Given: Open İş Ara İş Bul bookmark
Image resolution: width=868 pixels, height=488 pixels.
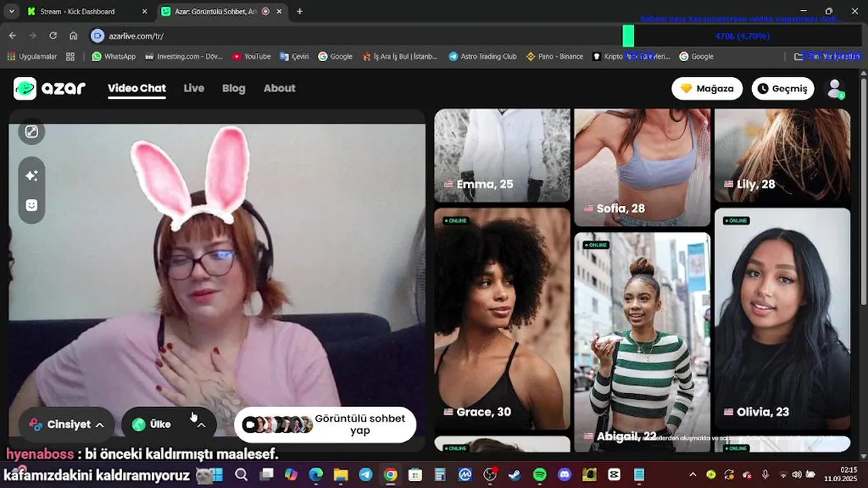Looking at the screenshot, I should pos(400,57).
